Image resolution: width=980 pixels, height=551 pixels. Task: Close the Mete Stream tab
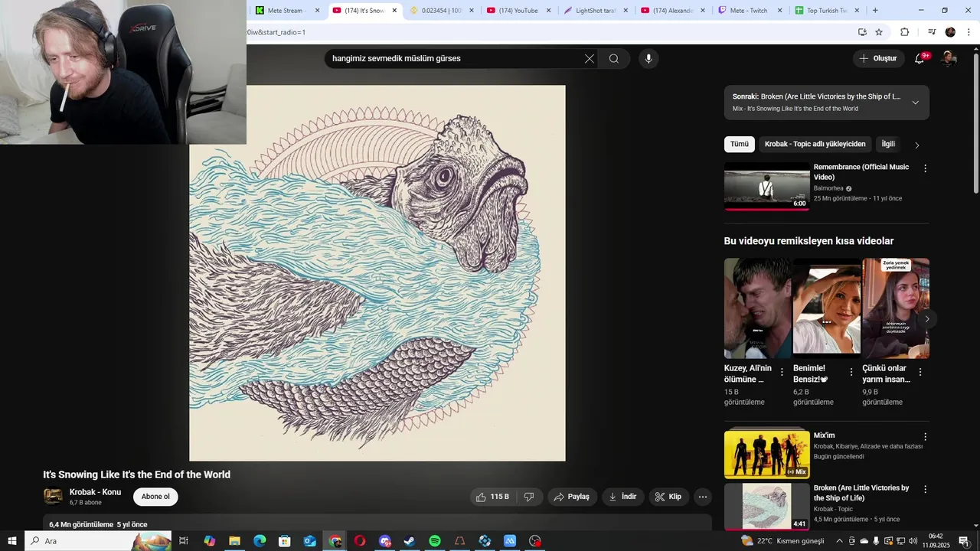(x=317, y=11)
